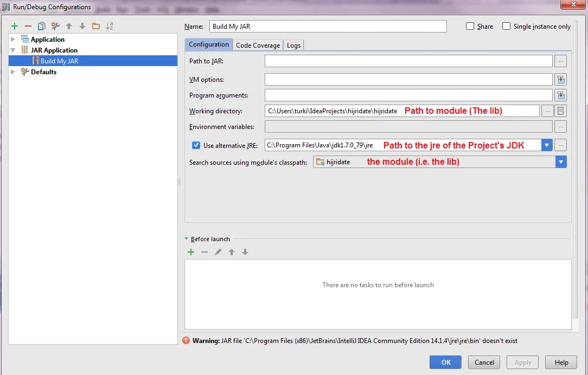Image resolution: width=588 pixels, height=375 pixels.
Task: Focus the VM options field
Action: [409, 80]
